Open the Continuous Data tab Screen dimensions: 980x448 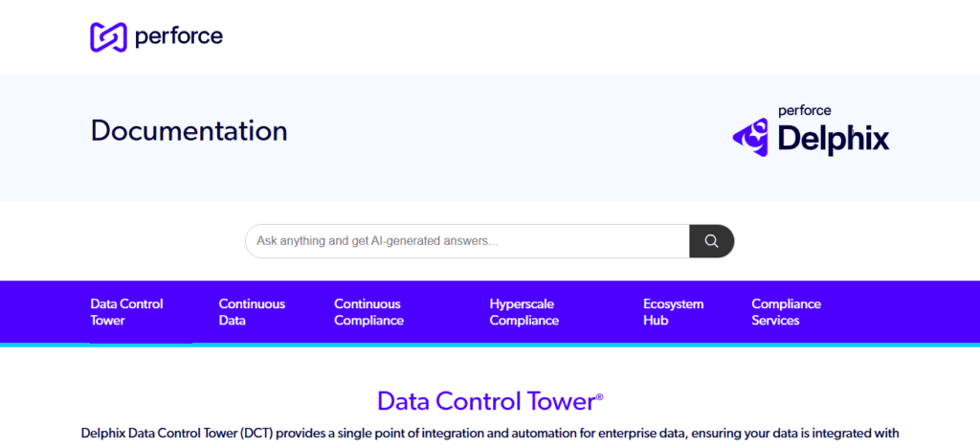[252, 312]
